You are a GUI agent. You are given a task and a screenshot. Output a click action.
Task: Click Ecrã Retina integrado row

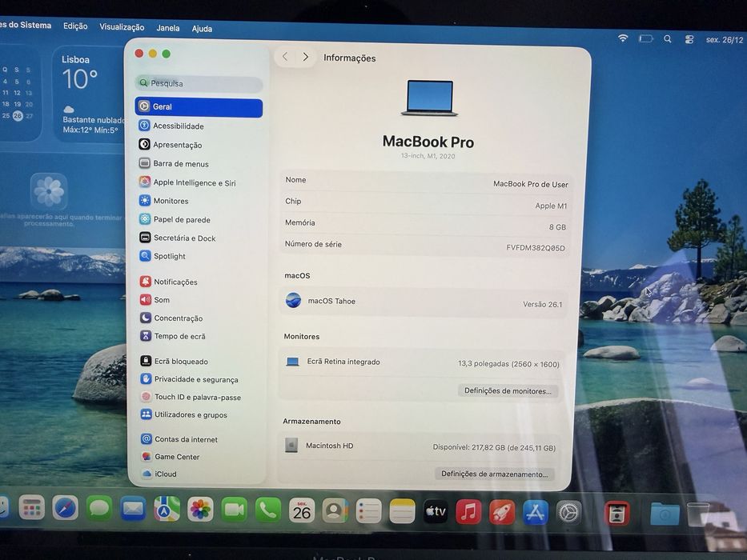click(x=423, y=363)
